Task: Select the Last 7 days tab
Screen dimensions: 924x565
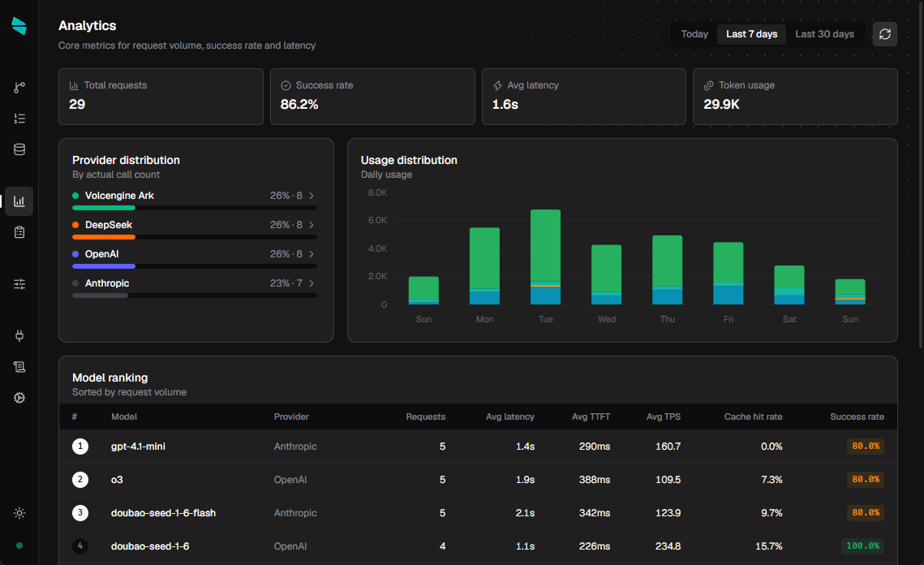Action: click(x=751, y=34)
